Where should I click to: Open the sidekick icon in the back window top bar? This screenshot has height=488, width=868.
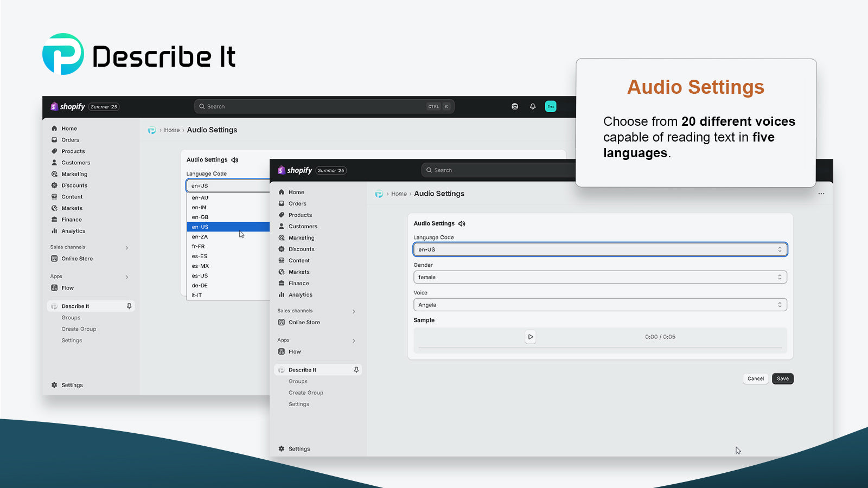click(x=515, y=106)
